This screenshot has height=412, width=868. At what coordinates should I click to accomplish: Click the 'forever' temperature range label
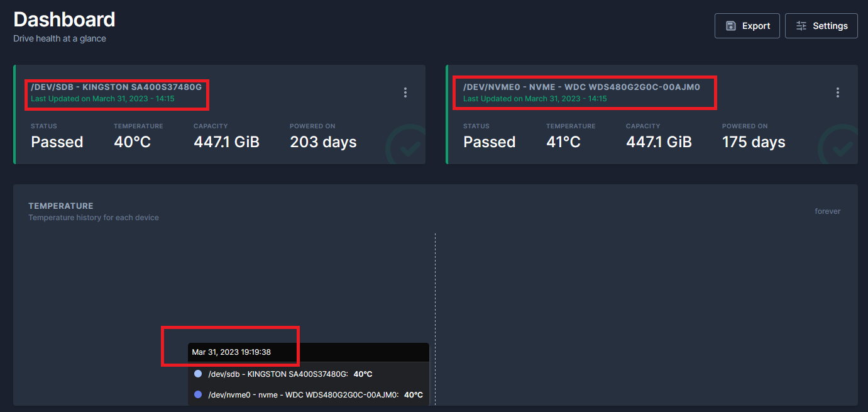(828, 211)
